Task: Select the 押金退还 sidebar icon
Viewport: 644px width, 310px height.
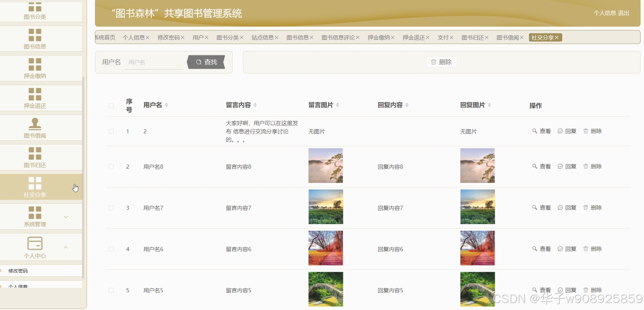Action: coord(35,94)
